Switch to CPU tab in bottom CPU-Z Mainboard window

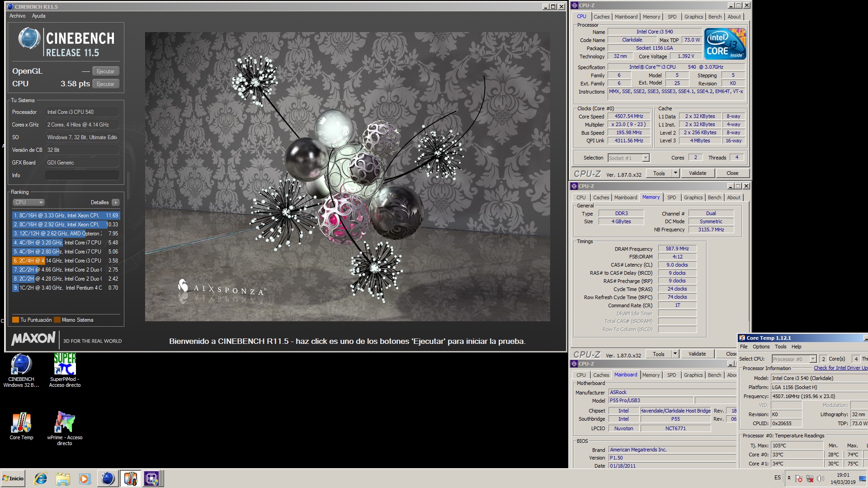tap(581, 375)
